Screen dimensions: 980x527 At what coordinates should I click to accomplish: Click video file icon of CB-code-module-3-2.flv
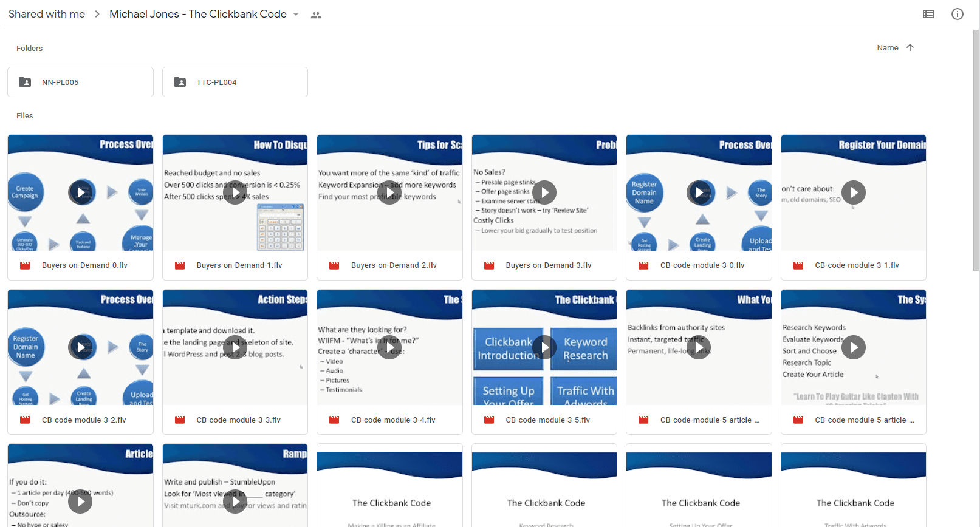click(25, 420)
